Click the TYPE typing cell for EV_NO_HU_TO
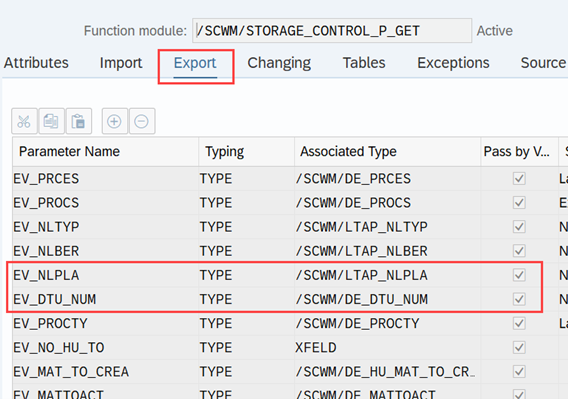Screen dimensions: 568x399 tap(246, 348)
